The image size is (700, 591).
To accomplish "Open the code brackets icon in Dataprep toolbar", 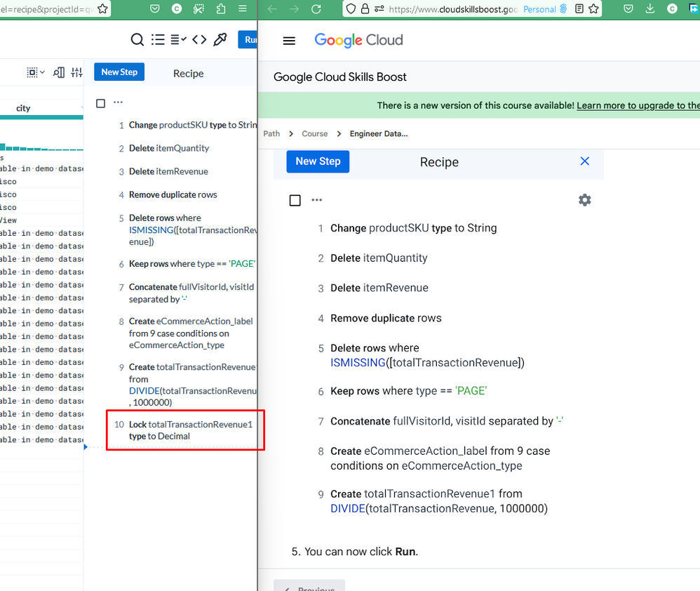I will click(199, 40).
